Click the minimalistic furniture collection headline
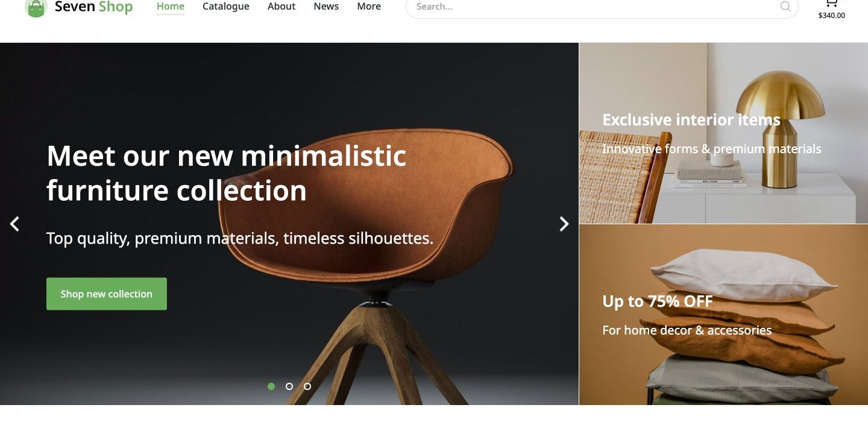This screenshot has height=434, width=868. click(227, 173)
